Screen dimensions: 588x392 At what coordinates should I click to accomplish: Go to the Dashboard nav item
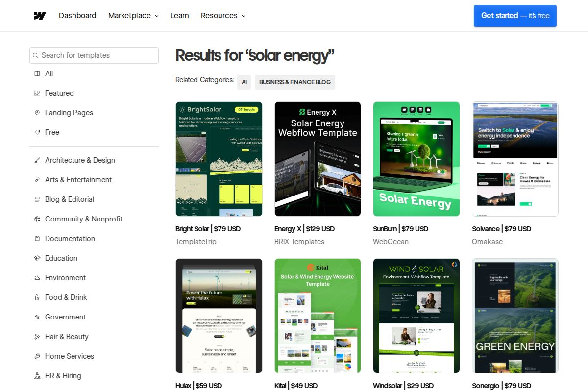77,16
